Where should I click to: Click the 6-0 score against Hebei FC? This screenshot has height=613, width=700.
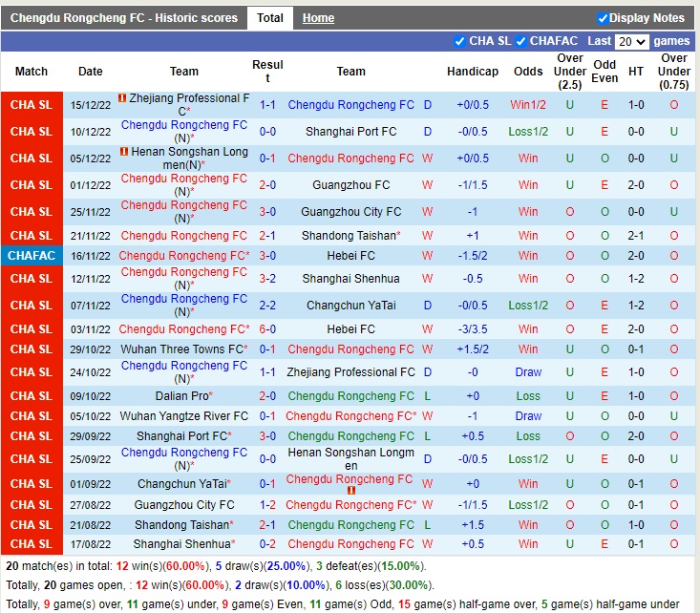(267, 329)
